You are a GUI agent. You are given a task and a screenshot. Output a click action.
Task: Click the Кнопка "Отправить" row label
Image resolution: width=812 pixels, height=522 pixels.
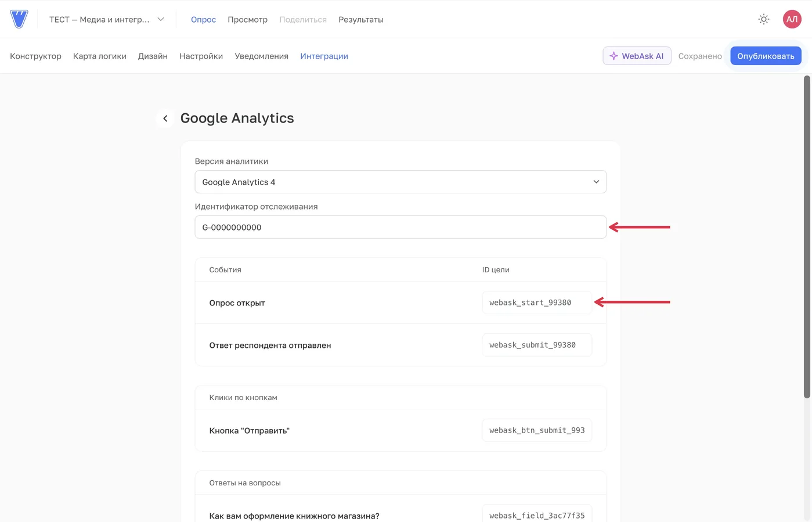[249, 431]
